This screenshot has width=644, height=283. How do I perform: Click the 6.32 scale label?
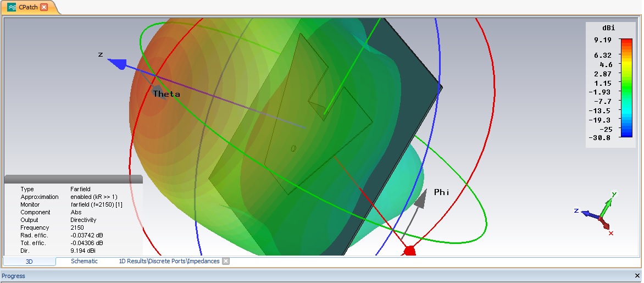pos(602,55)
